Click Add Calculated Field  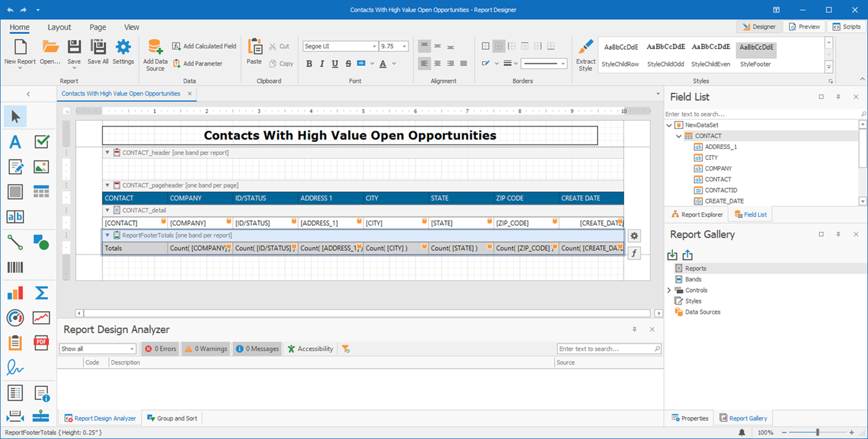point(204,47)
